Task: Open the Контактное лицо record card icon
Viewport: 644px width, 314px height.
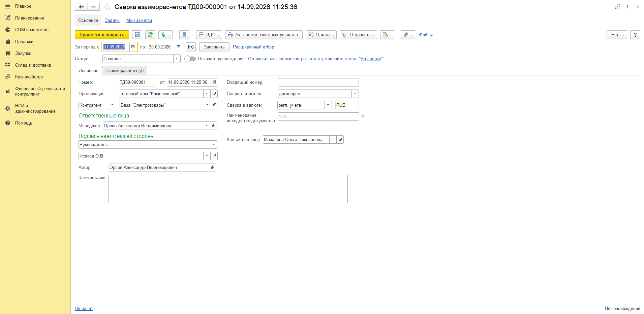Action: [x=340, y=139]
